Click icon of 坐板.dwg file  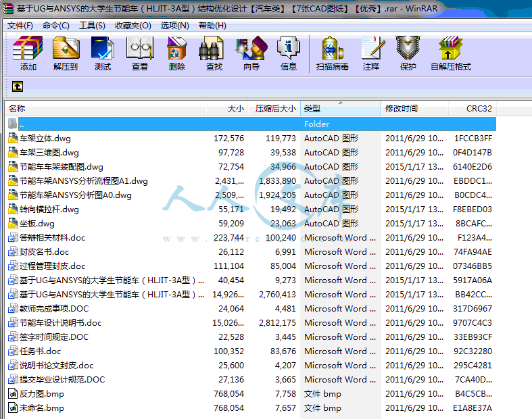13,223
